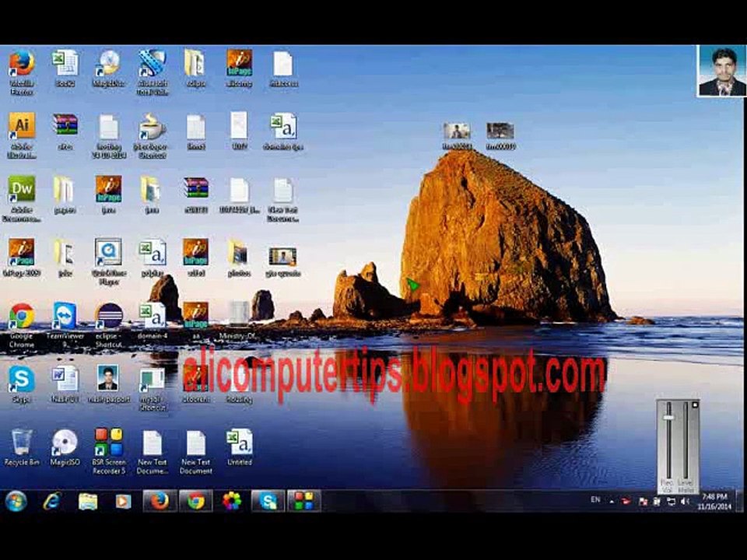This screenshot has width=747, height=560.
Task: Click the EN language indicator
Action: tap(595, 499)
